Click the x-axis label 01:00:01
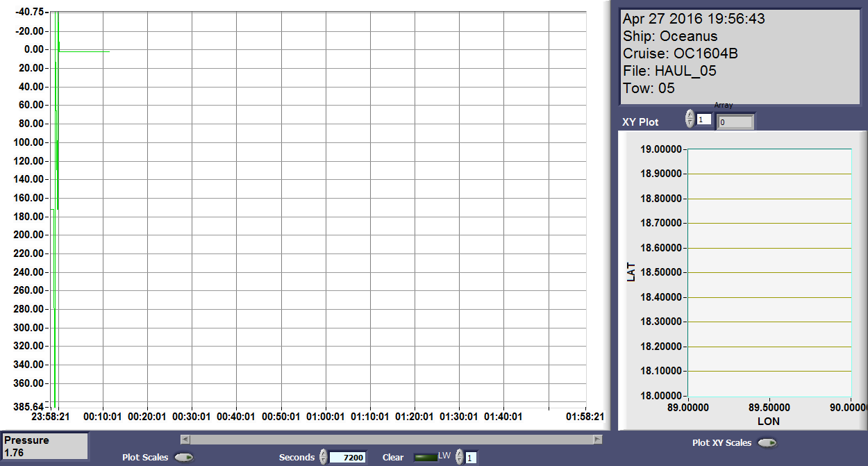Screen dimensions: 868x466 pyautogui.click(x=326, y=417)
